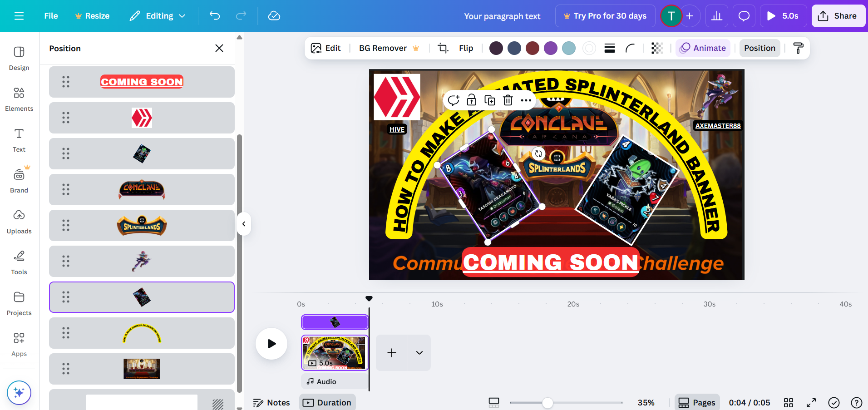
Task: Open the comments speech bubble
Action: (x=744, y=16)
